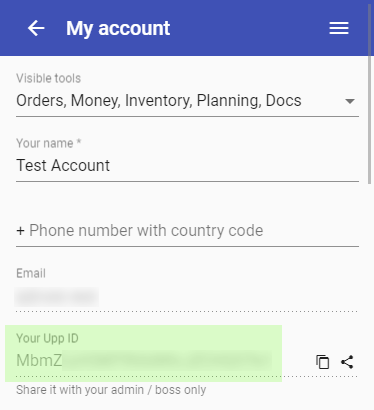This screenshot has height=410, width=374.
Task: Click the vertical scrollbar thumb
Action: point(369,94)
